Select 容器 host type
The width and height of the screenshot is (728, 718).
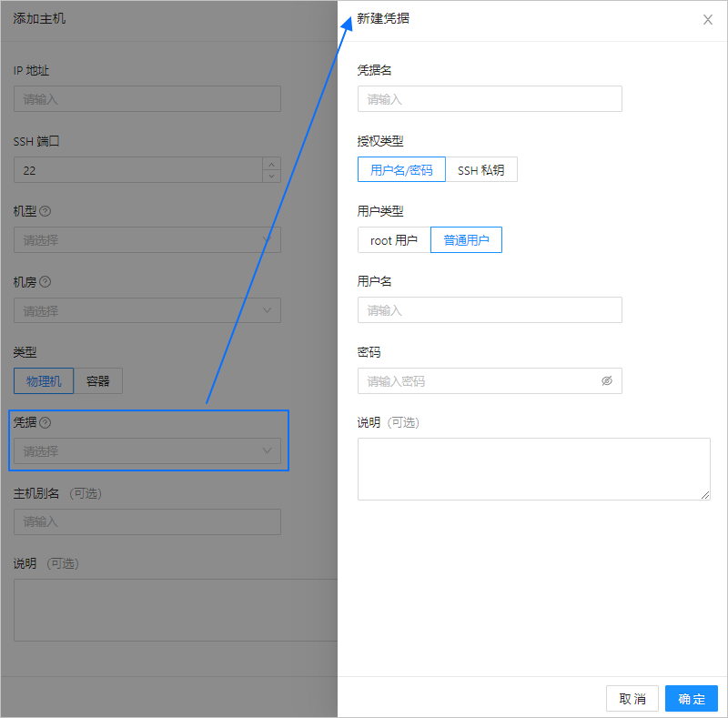click(98, 380)
